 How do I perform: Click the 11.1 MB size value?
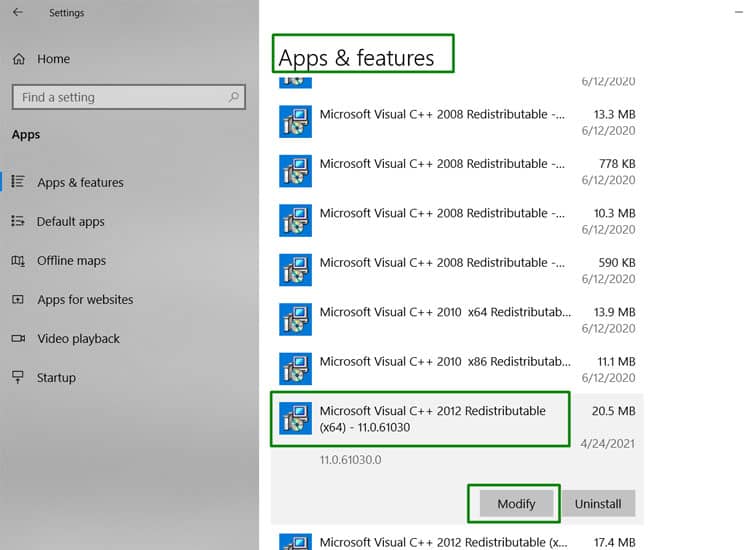616,362
